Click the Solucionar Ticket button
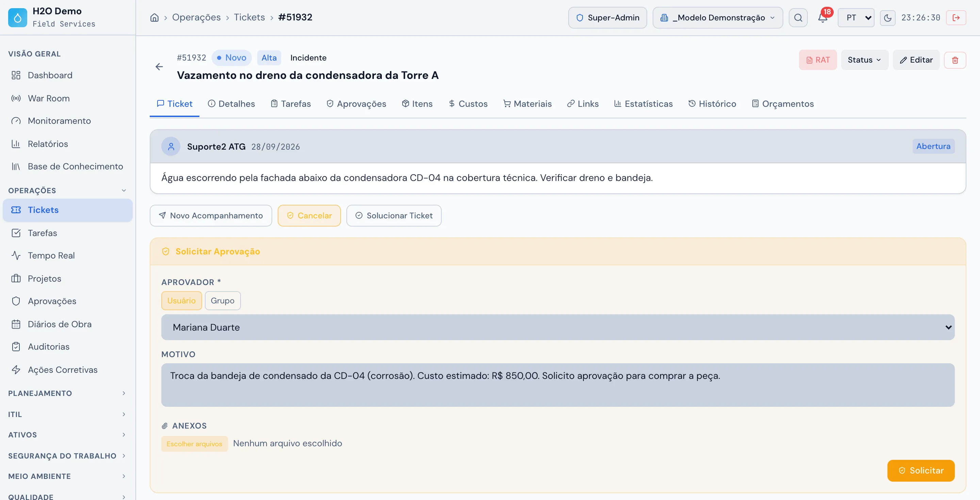980x500 pixels. click(394, 216)
